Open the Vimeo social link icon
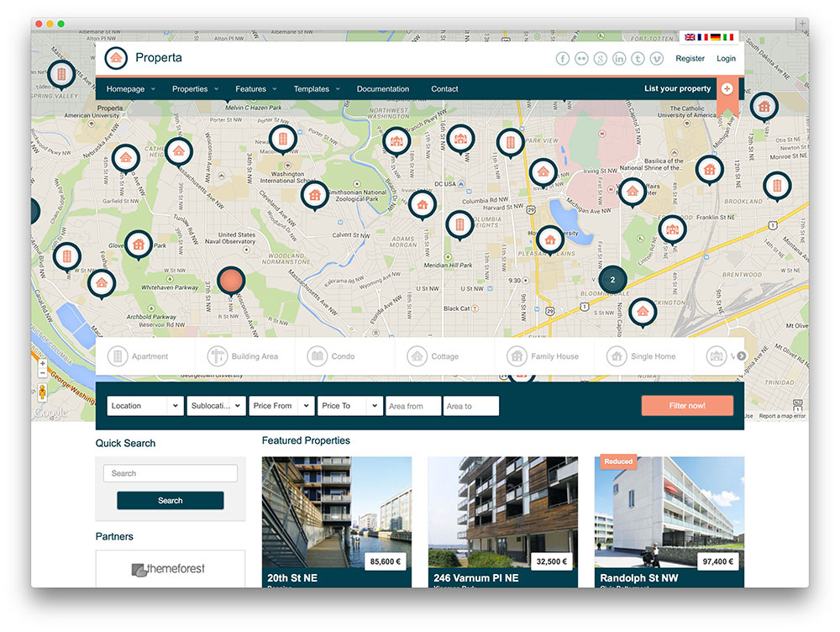840x632 pixels. click(657, 58)
